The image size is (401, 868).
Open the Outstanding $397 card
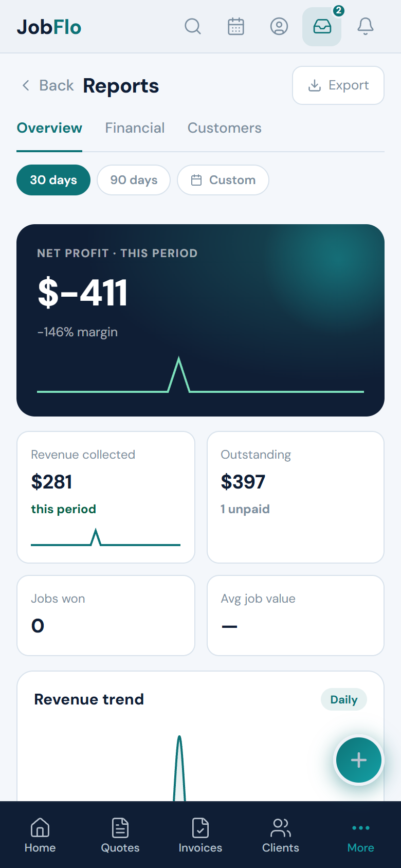pos(296,497)
